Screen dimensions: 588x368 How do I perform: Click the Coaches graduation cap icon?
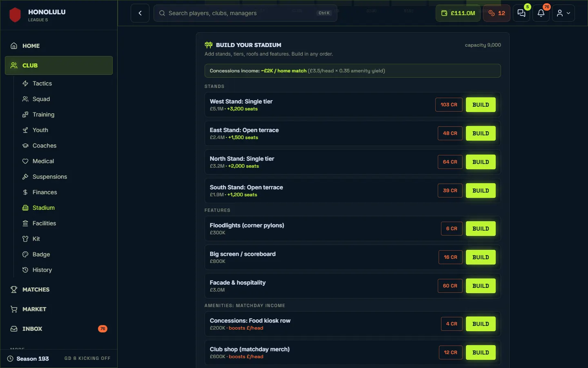[x=25, y=146]
